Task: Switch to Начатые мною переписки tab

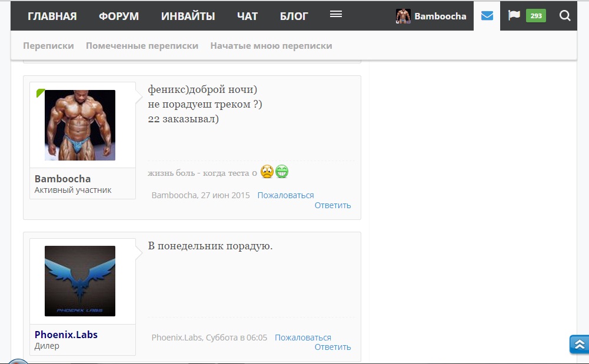Action: point(271,46)
